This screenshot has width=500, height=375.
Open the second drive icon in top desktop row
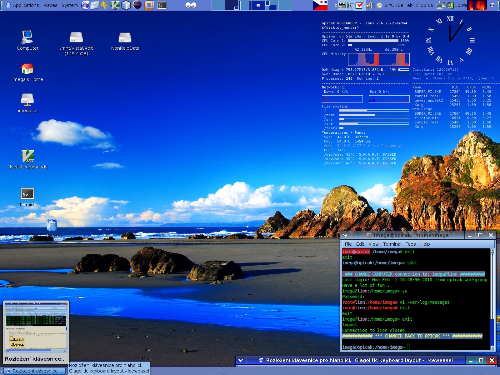[76, 37]
